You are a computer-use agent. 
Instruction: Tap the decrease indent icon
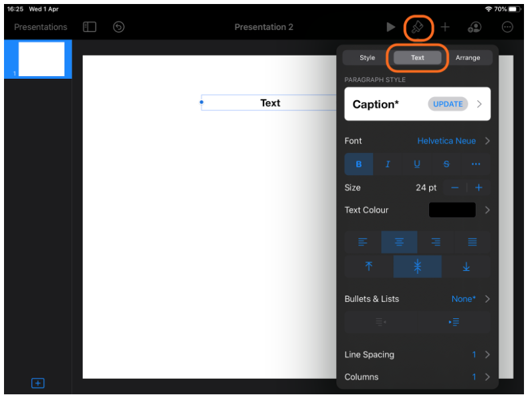coord(381,321)
